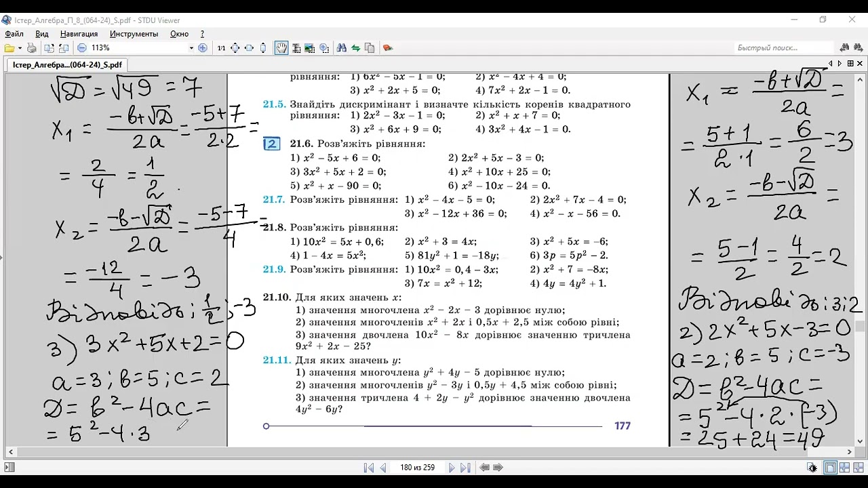
Task: Open the Файл menu
Action: coord(14,34)
